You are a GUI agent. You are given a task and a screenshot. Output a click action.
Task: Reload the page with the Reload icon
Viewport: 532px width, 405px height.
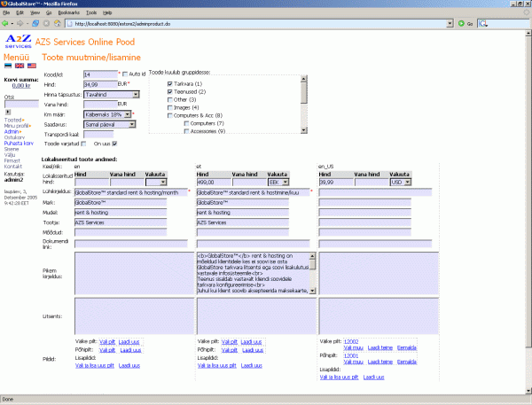pyautogui.click(x=35, y=23)
